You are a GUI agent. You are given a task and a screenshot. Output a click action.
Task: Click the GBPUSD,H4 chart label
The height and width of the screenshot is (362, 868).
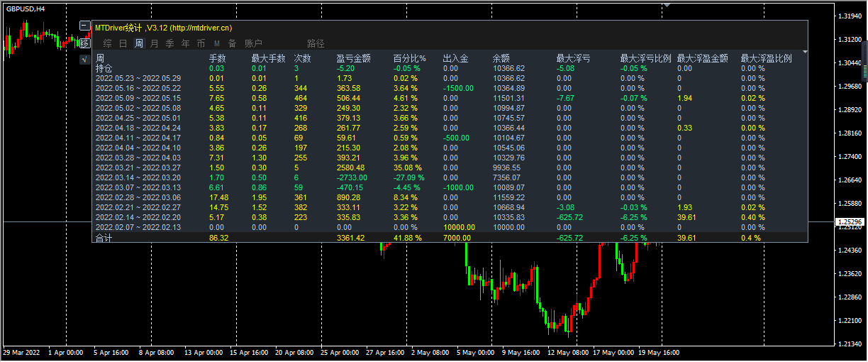(x=26, y=9)
